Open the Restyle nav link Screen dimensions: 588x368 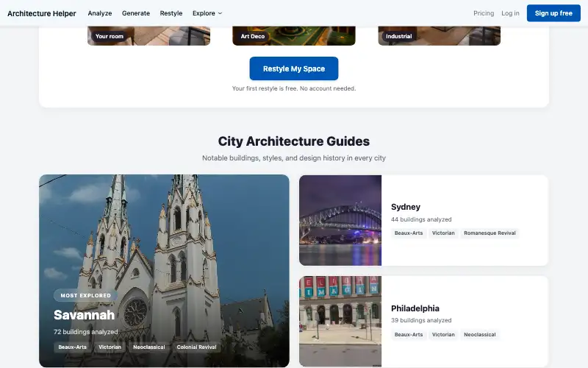point(171,13)
